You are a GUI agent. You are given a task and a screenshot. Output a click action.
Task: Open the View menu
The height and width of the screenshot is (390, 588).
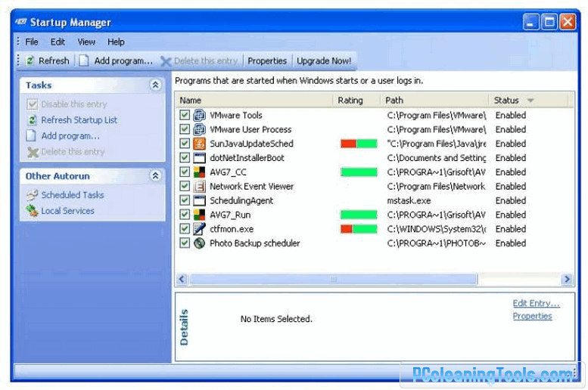(86, 42)
